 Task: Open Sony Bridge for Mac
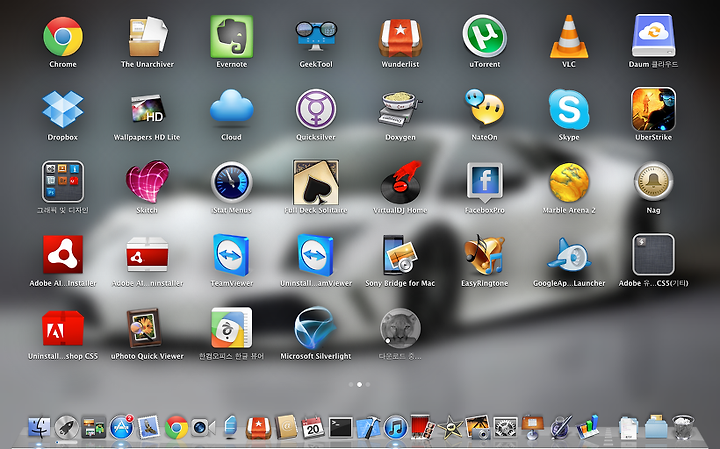coord(400,254)
